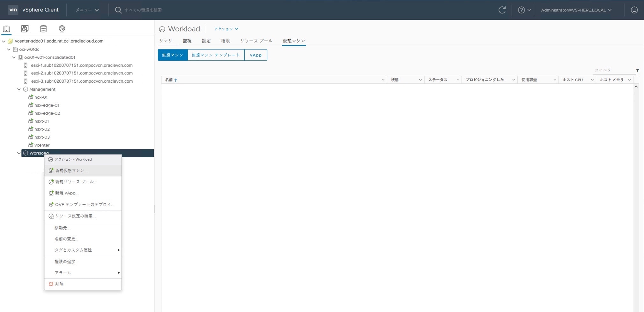The image size is (644, 312).
Task: Open the Networking inventory view icon
Action: 62,29
